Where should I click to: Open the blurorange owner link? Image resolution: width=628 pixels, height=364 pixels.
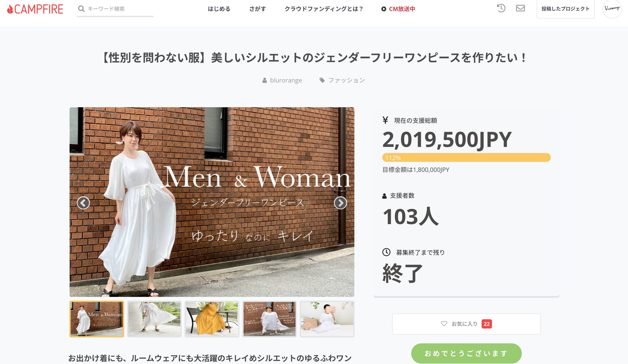tap(286, 80)
